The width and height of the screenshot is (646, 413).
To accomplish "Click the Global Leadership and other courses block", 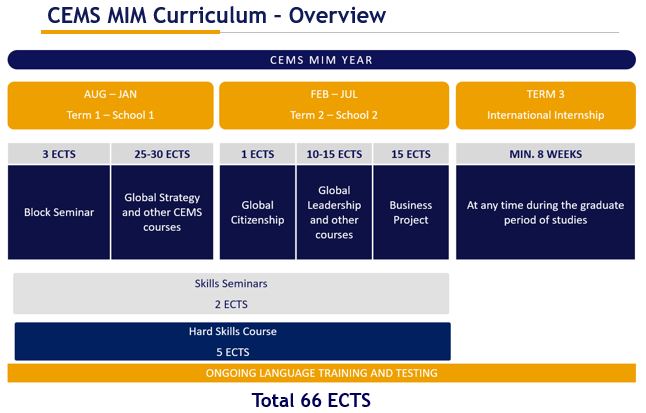I will tap(334, 212).
